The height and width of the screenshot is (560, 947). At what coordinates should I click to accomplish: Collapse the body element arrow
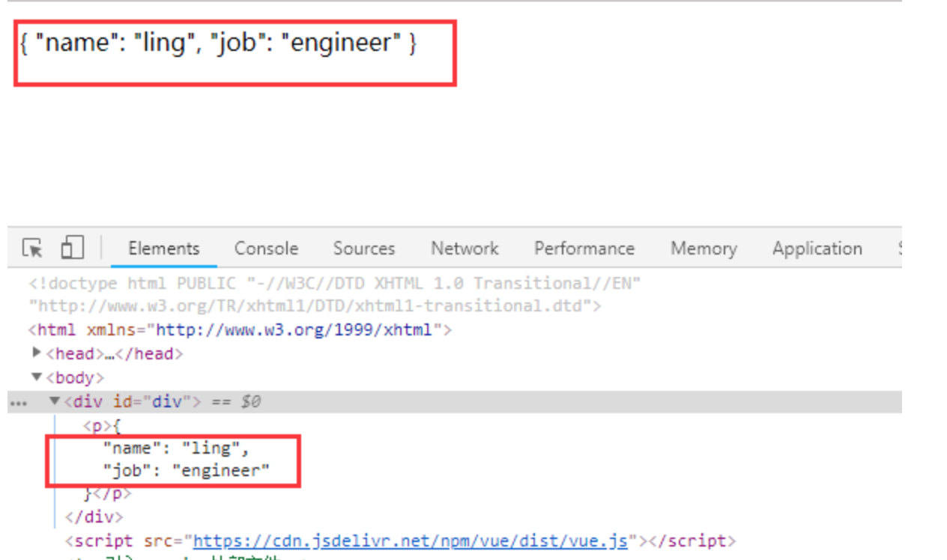click(37, 377)
